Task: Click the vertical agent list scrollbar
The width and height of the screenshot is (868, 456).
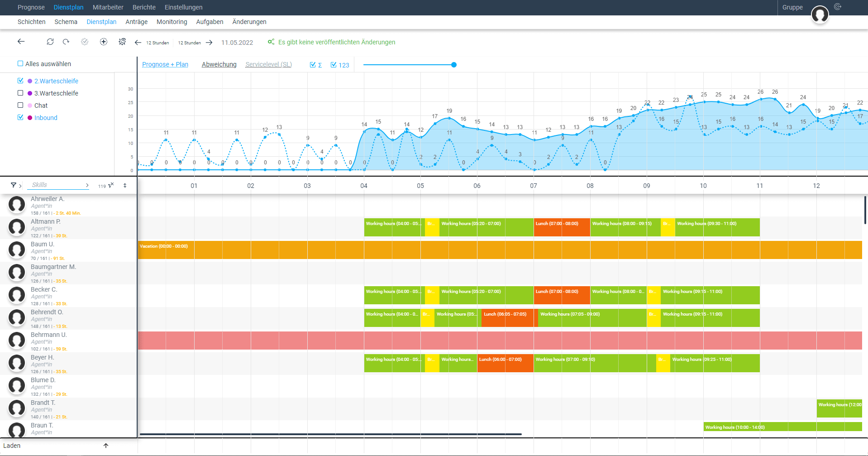Action: pyautogui.click(x=865, y=210)
